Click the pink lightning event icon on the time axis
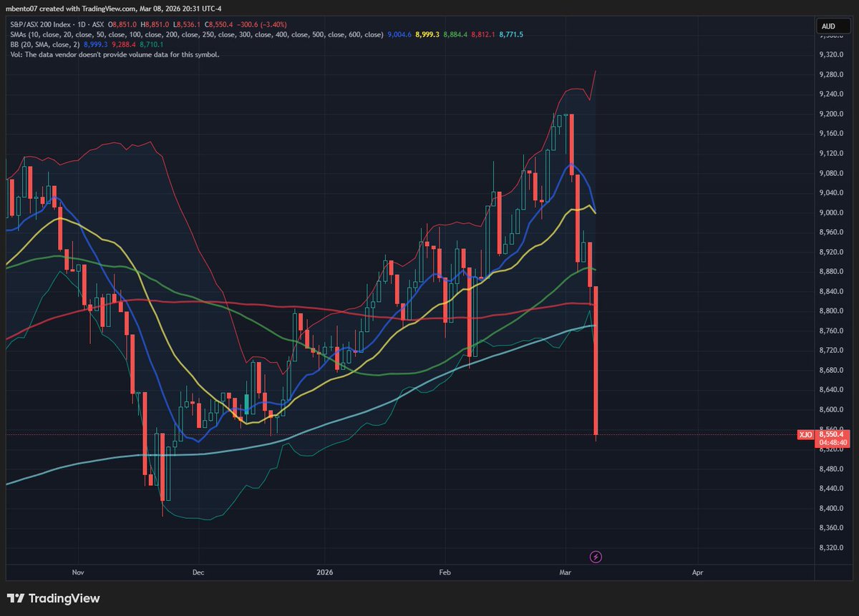The height and width of the screenshot is (616, 859). click(595, 556)
